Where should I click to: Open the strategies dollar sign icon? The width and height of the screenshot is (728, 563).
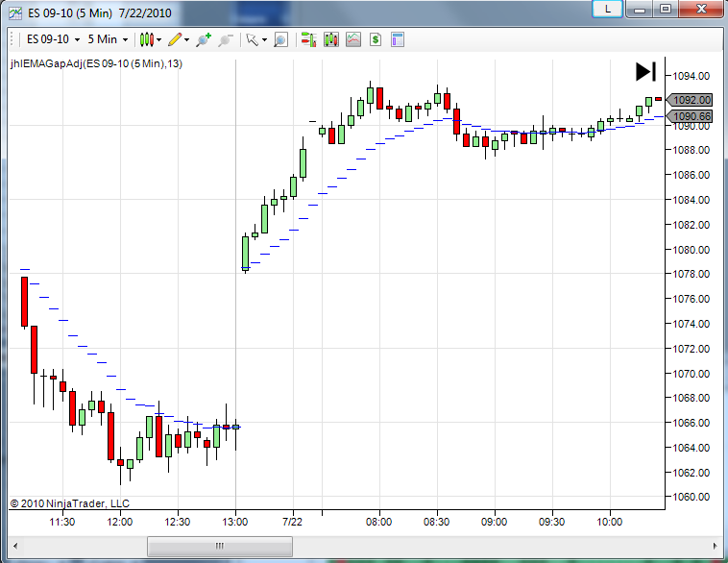(x=376, y=40)
